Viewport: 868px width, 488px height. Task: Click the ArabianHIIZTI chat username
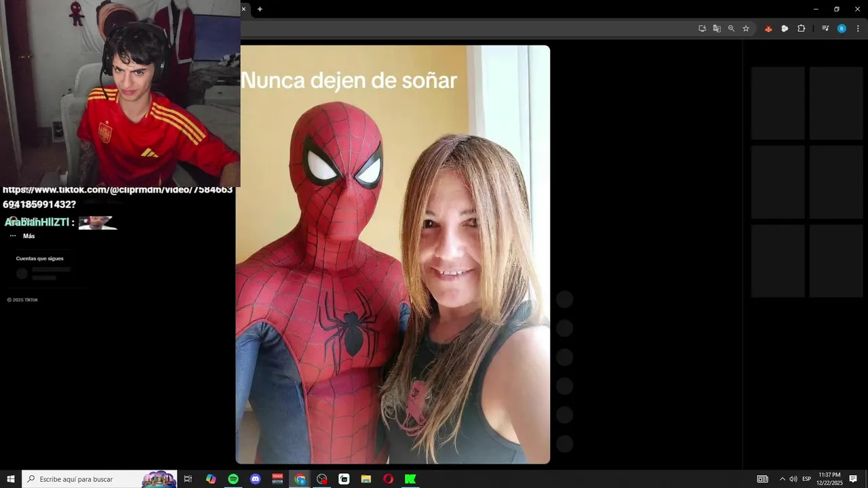[37, 222]
